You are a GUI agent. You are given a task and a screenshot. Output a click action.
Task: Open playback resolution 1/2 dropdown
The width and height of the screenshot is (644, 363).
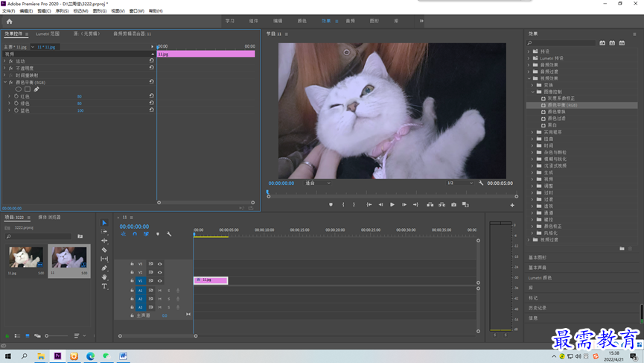(460, 183)
